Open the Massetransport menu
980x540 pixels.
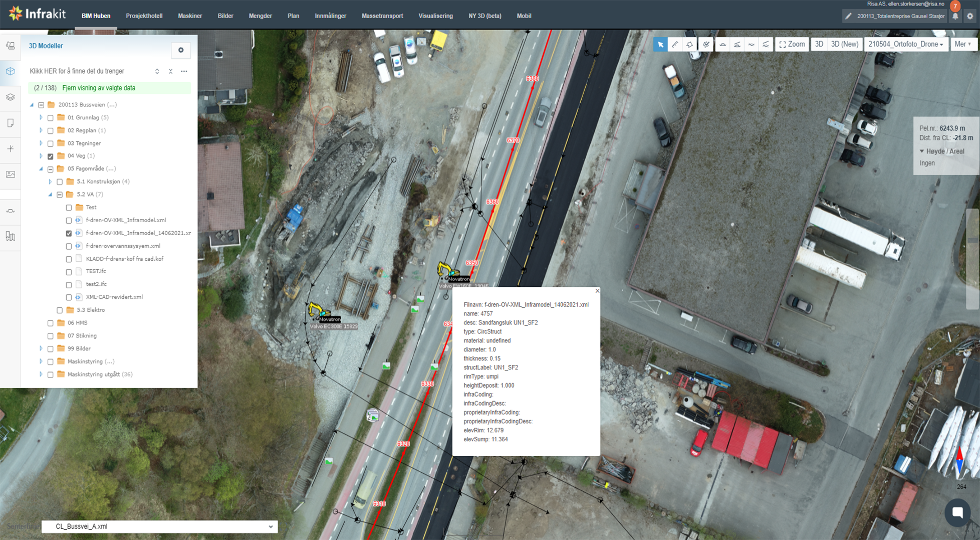[x=382, y=16]
